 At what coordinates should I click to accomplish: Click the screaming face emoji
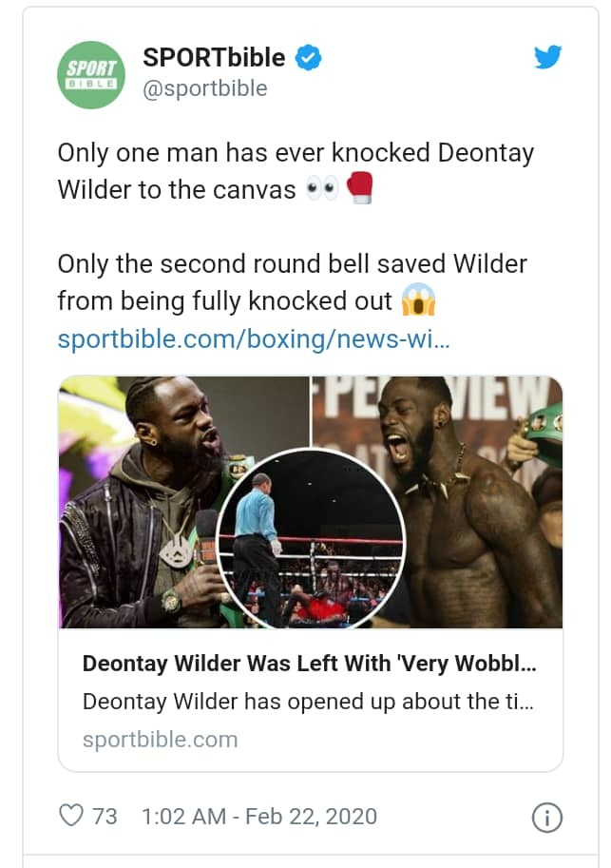click(x=418, y=299)
